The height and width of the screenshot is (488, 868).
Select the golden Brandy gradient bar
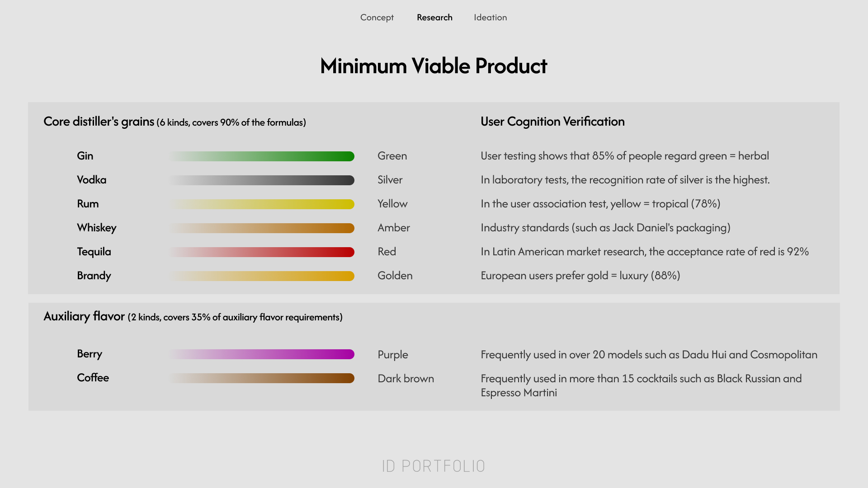[x=261, y=276]
